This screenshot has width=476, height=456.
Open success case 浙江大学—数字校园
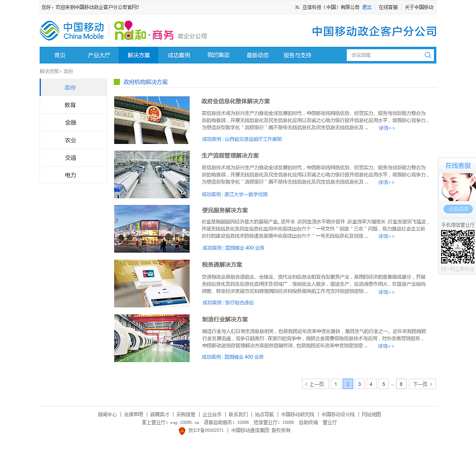246,194
